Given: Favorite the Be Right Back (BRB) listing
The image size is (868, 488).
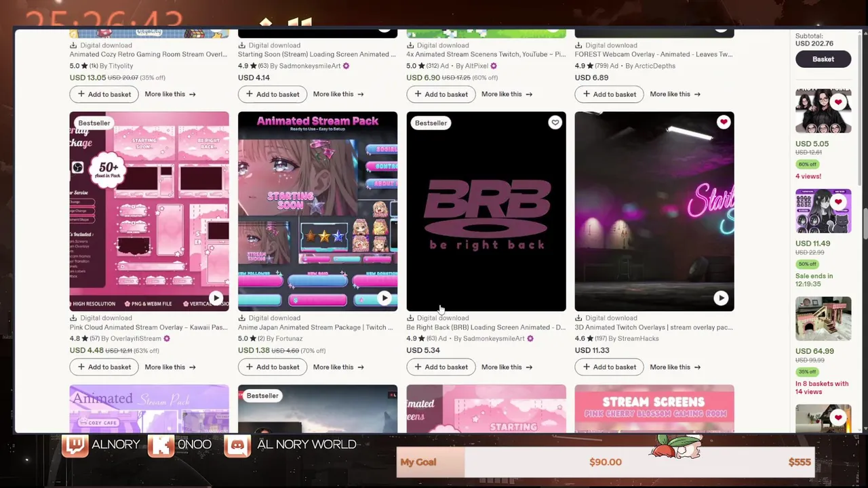Looking at the screenshot, I should (x=555, y=123).
